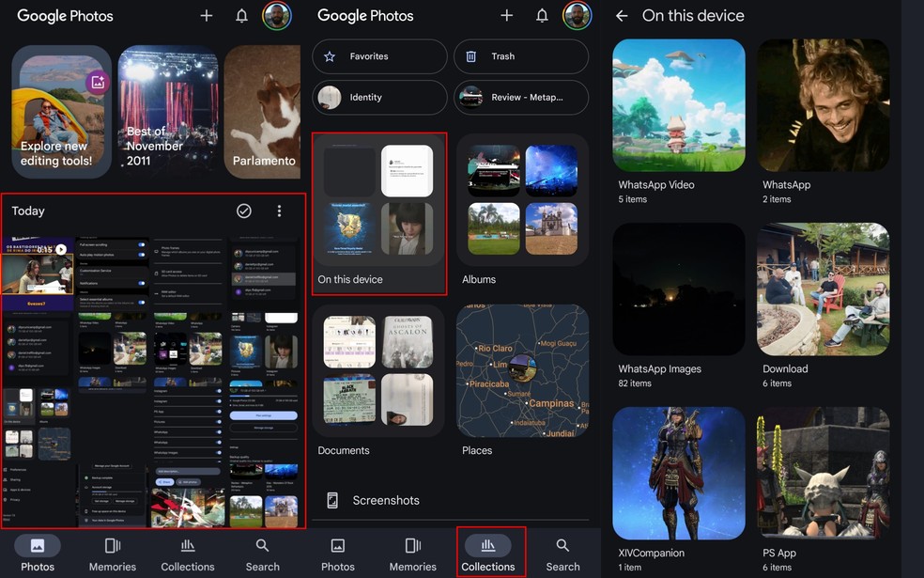This screenshot has width=924, height=578.
Task: Select Photos tab in left screen
Action: pos(38,554)
